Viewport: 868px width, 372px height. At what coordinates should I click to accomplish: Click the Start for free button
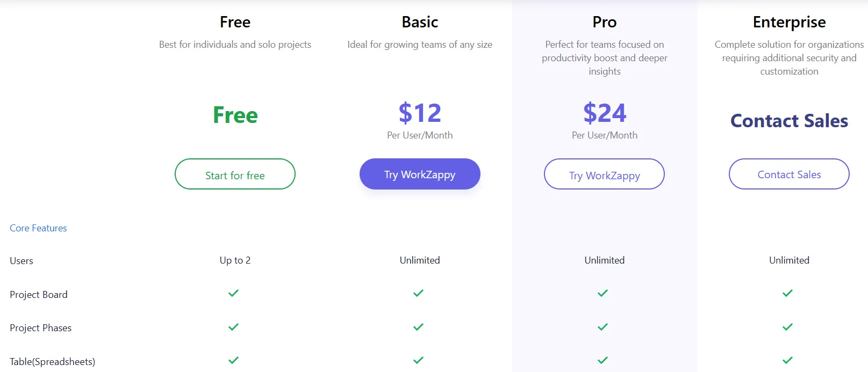(x=235, y=174)
